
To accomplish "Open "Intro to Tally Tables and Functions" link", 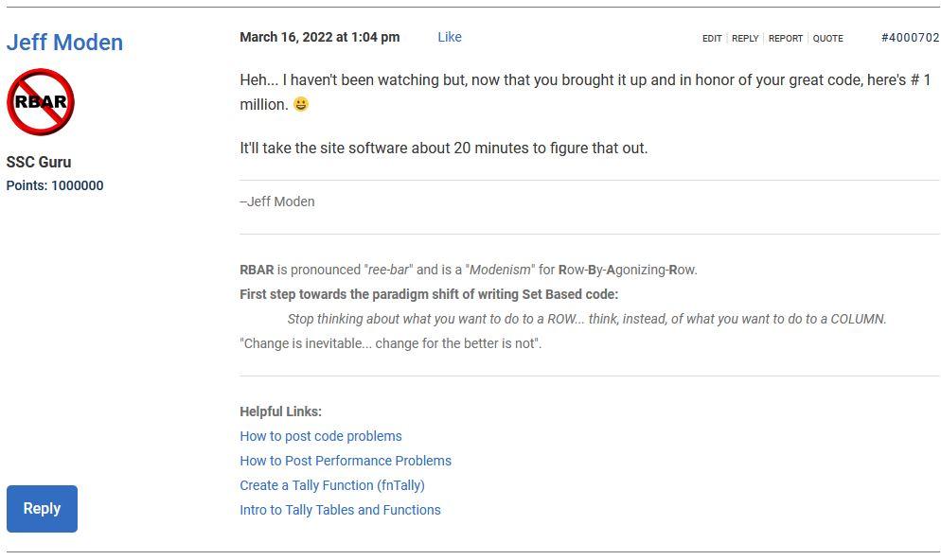I will 340,510.
